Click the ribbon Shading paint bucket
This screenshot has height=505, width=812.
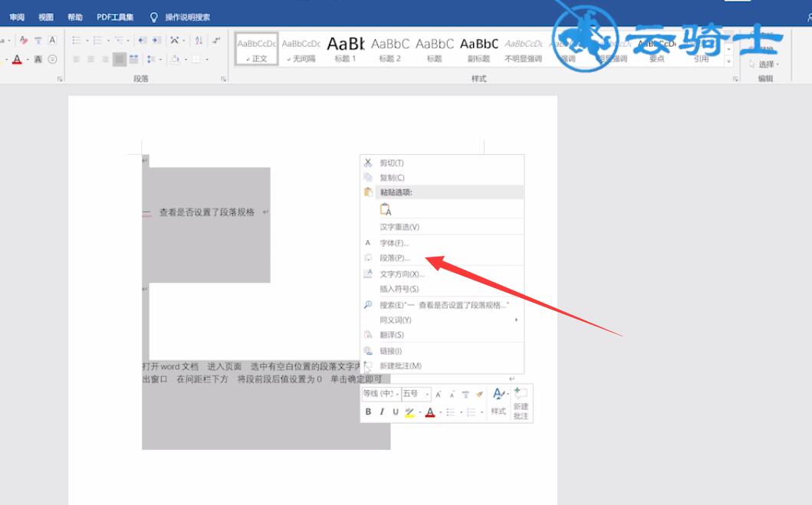(176, 60)
